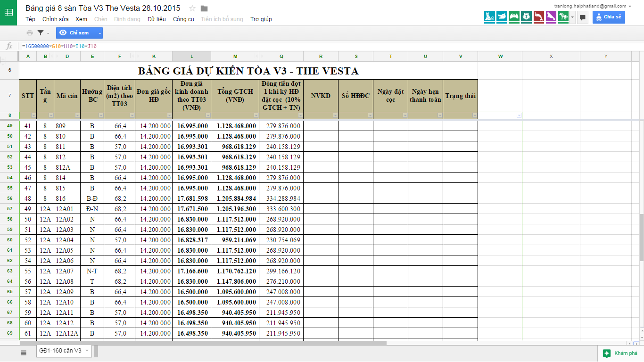Click the filter funnel icon
Image resolution: width=644 pixels, height=362 pixels.
click(x=41, y=33)
